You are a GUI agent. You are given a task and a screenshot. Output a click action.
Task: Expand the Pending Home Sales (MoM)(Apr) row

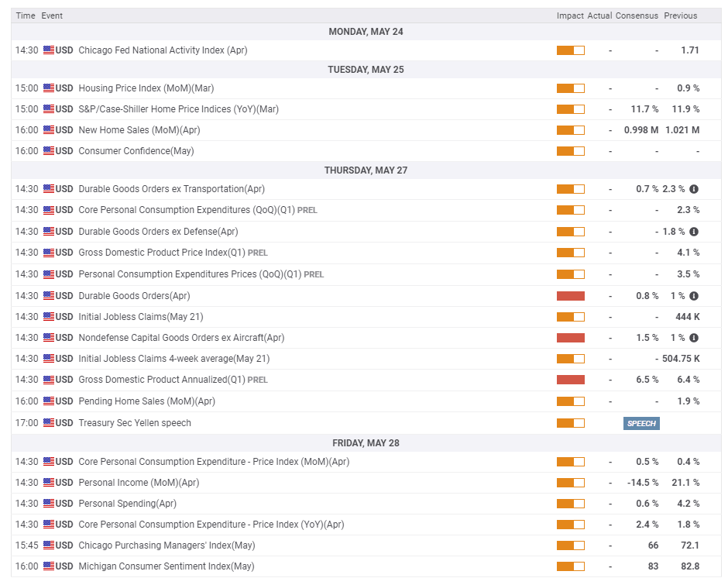pyautogui.click(x=146, y=401)
